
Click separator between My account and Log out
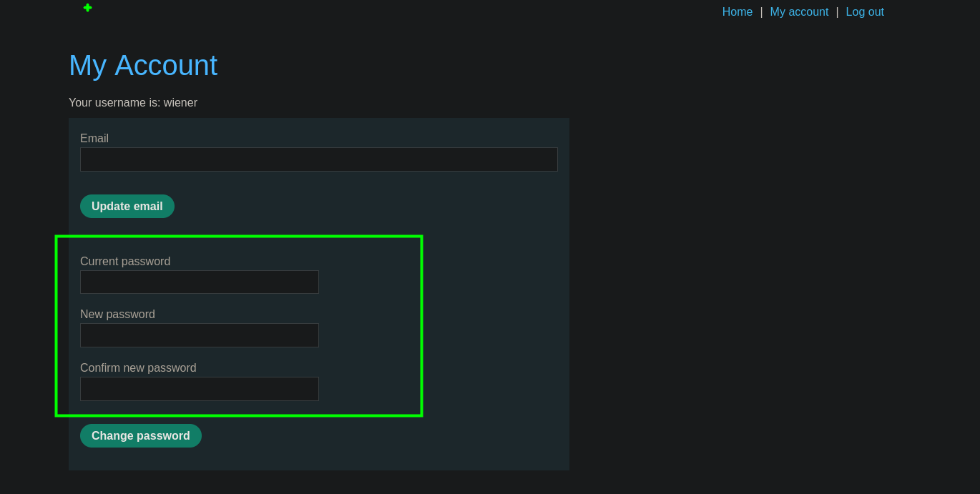[837, 12]
